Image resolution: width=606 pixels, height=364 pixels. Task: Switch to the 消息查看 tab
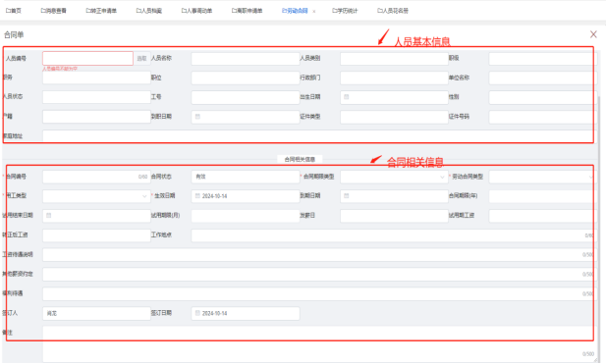[53, 11]
